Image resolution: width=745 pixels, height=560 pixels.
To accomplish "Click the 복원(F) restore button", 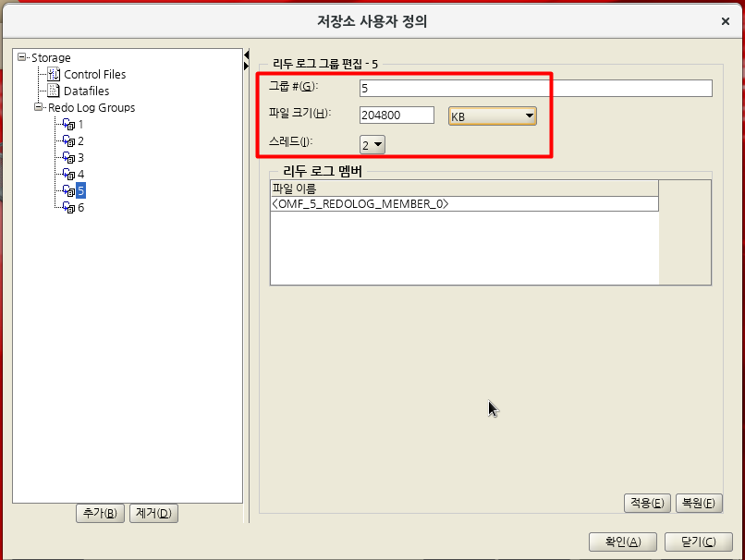I will [x=699, y=503].
